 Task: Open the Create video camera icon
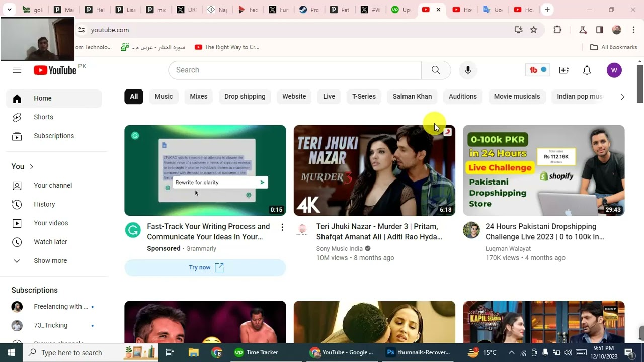(564, 70)
